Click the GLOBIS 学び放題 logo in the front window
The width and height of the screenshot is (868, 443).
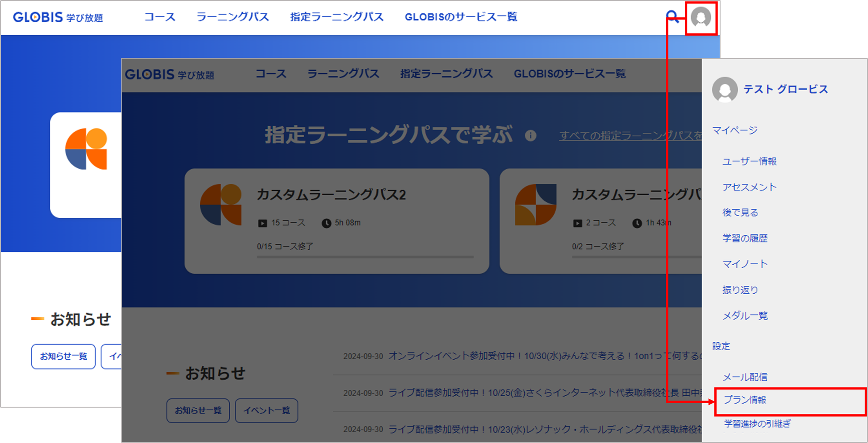coord(170,75)
